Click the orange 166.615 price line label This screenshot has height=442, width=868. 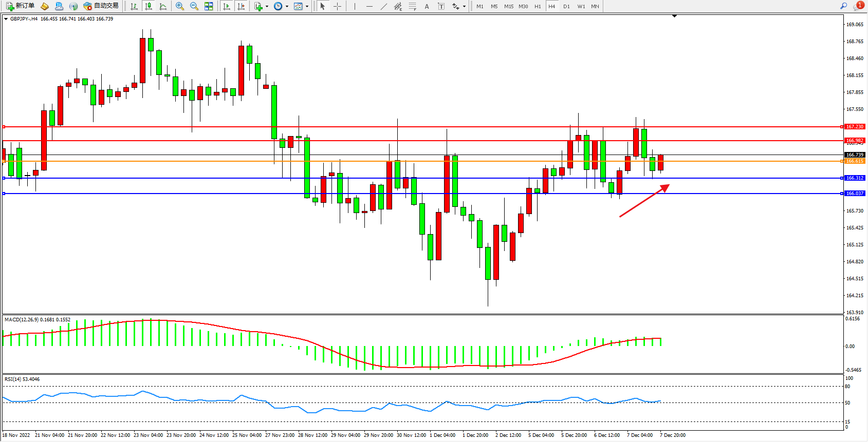[x=855, y=161]
